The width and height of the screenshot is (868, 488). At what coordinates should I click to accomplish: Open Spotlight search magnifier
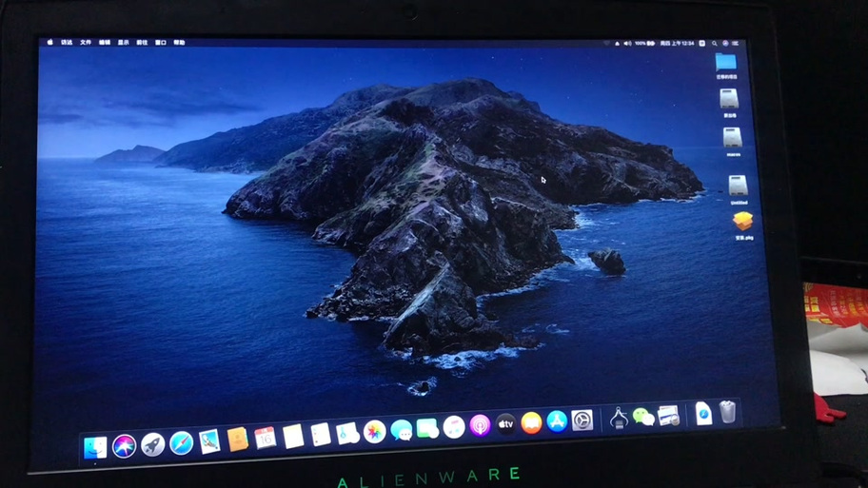point(714,43)
